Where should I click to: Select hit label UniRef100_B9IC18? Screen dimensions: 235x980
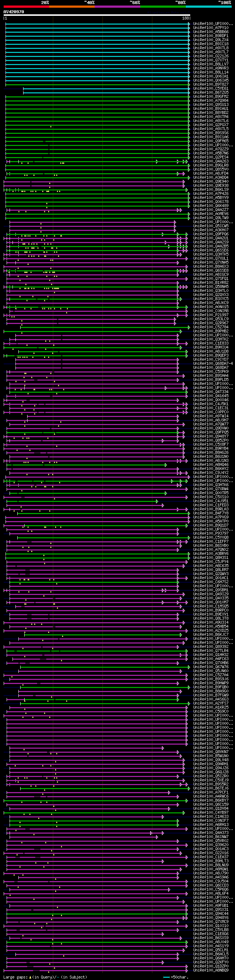[x=211, y=44]
